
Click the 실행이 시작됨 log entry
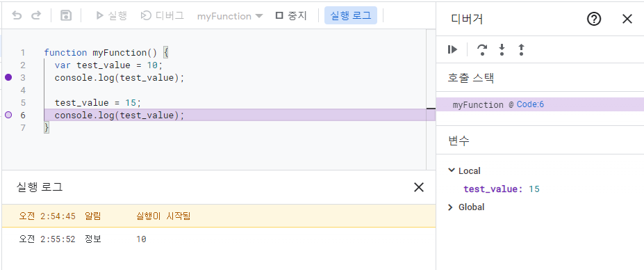pos(219,216)
